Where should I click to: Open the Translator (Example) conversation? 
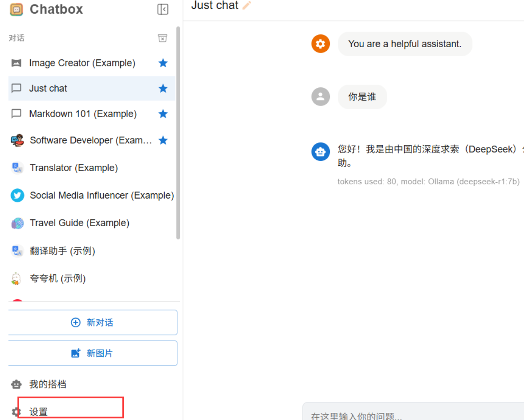click(74, 168)
